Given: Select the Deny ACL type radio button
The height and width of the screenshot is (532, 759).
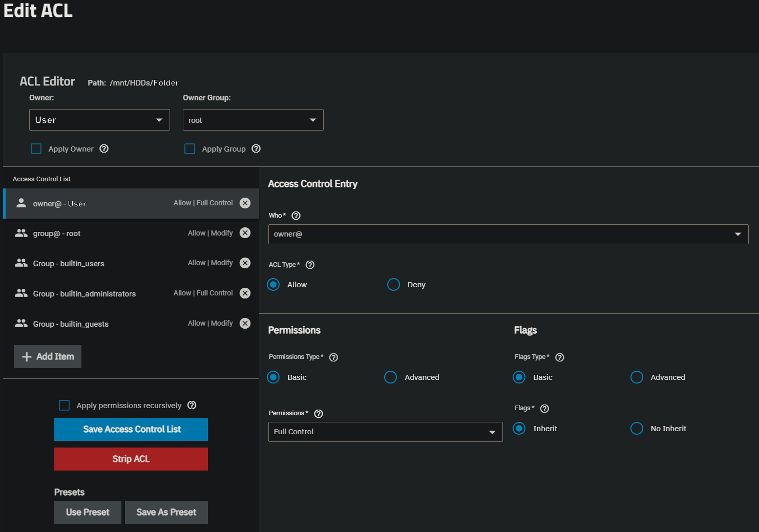Looking at the screenshot, I should tap(393, 284).
